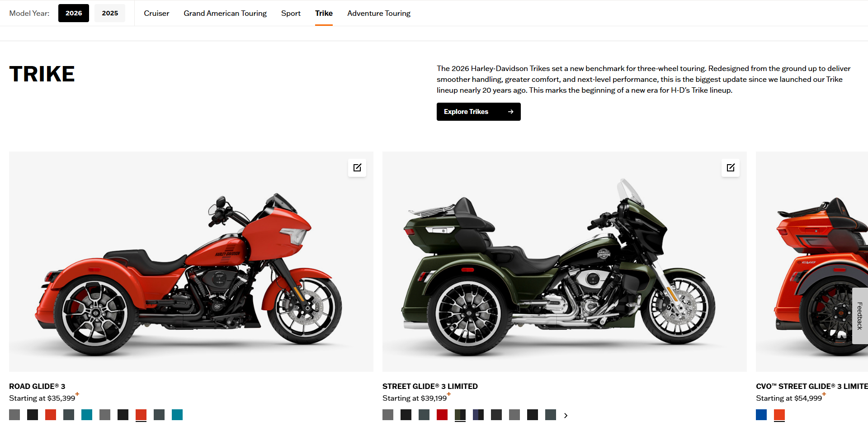The image size is (868, 431).
Task: Choose first gray Street Glide 3 Limited swatch
Action: click(388, 415)
